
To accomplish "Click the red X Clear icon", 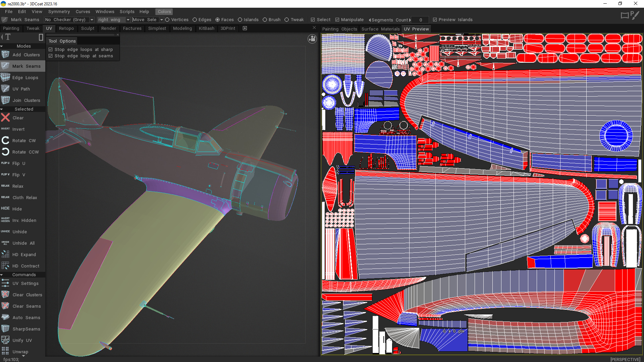I will coord(5,118).
